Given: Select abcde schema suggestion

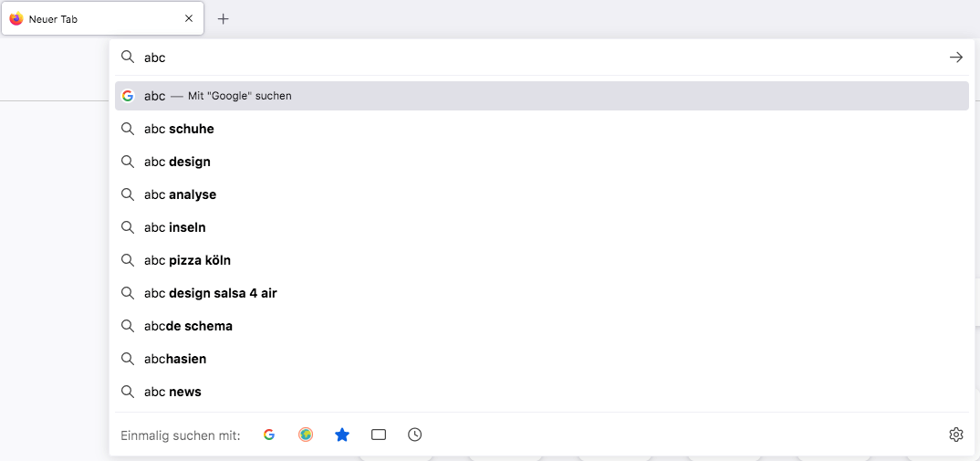Looking at the screenshot, I should 542,326.
